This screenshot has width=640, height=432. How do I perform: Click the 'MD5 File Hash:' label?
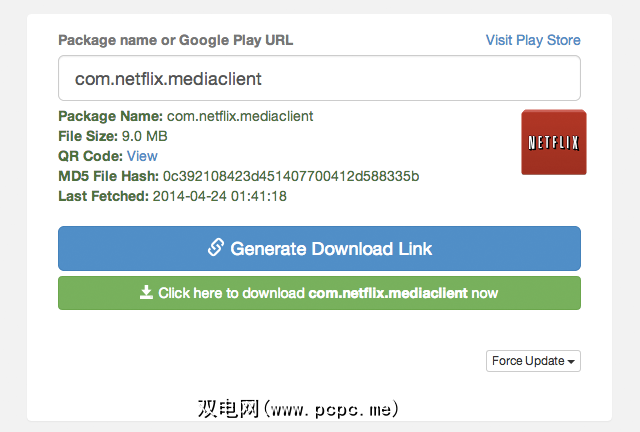108,176
